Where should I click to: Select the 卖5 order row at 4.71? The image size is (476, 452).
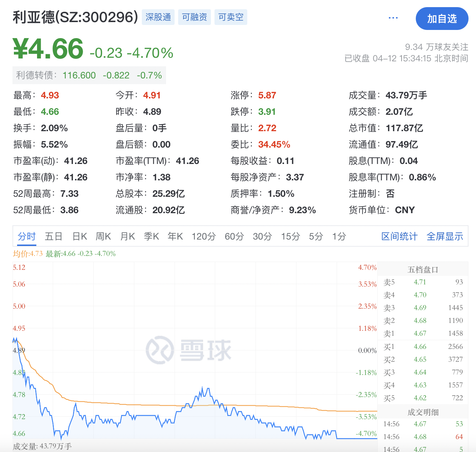click(x=423, y=282)
